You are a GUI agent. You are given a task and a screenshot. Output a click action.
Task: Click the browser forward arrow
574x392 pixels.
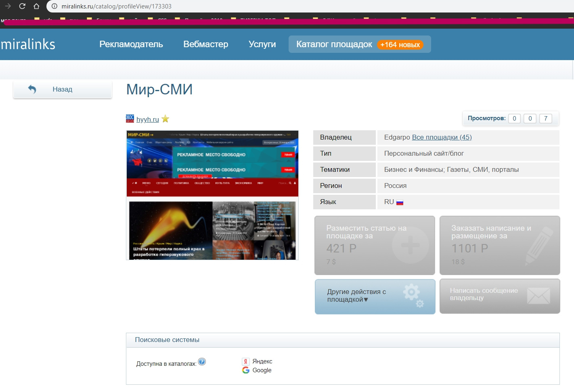point(8,6)
